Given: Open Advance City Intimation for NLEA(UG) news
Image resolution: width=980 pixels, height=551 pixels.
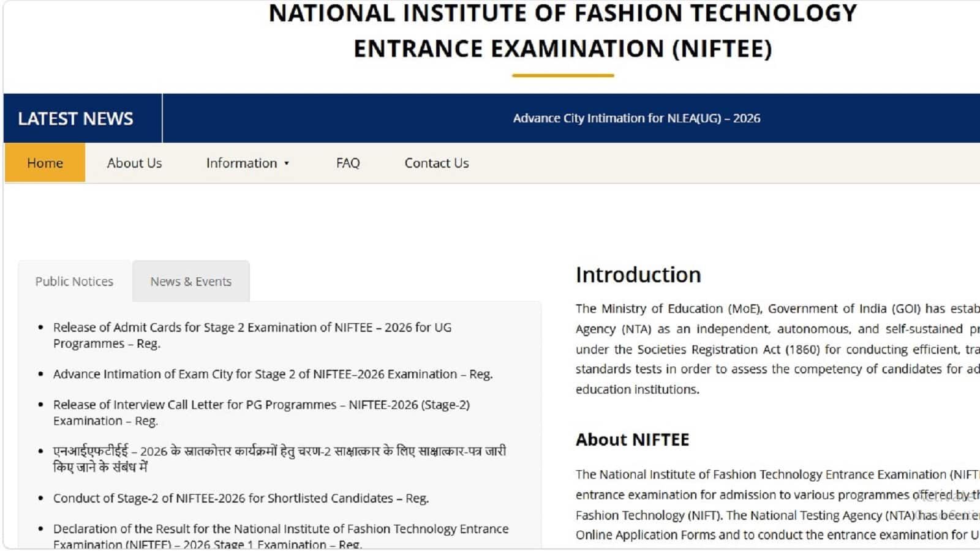Looking at the screenshot, I should pos(636,118).
